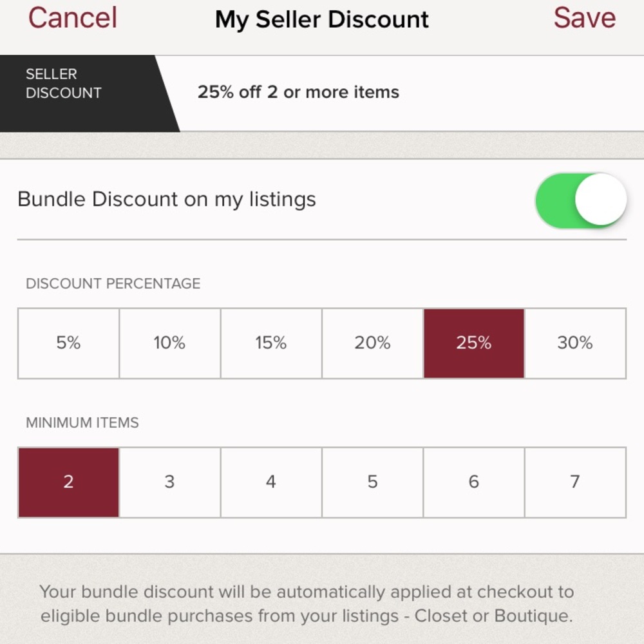Screen dimensions: 644x644
Task: Pick the 20% discount option
Action: coord(372,343)
